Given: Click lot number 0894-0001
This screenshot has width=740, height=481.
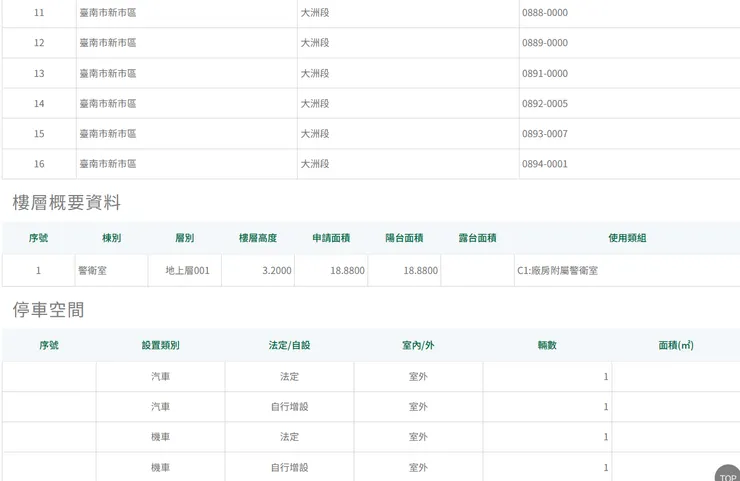Looking at the screenshot, I should pyautogui.click(x=545, y=164).
